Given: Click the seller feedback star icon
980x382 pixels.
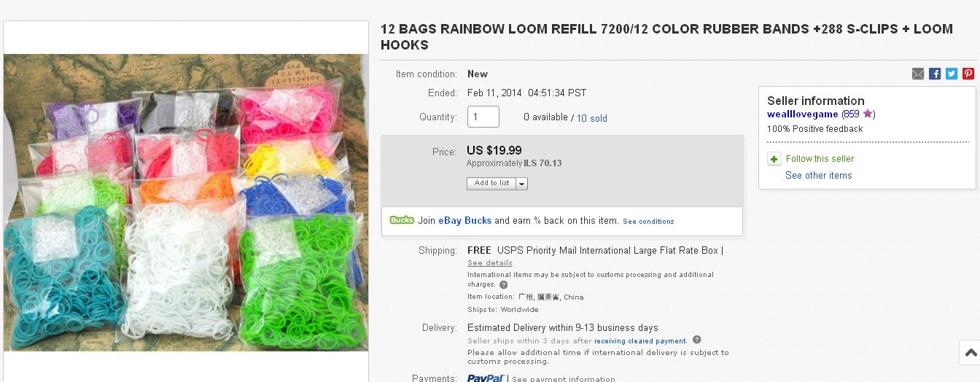Looking at the screenshot, I should click(868, 114).
